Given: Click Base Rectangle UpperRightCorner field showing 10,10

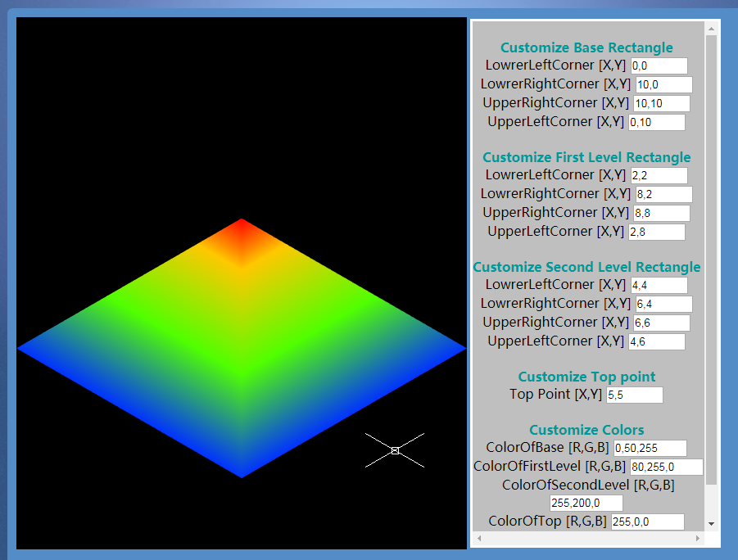Looking at the screenshot, I should pos(661,103).
